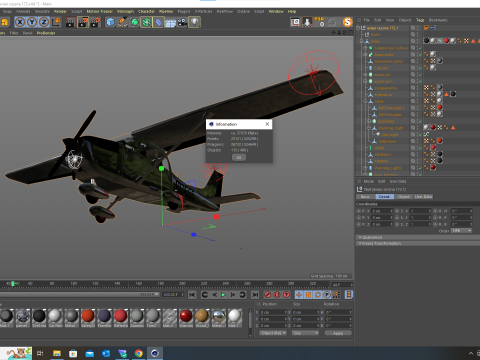Click the orange S plugin icon
This screenshot has width=480, height=360.
click(348, 22)
